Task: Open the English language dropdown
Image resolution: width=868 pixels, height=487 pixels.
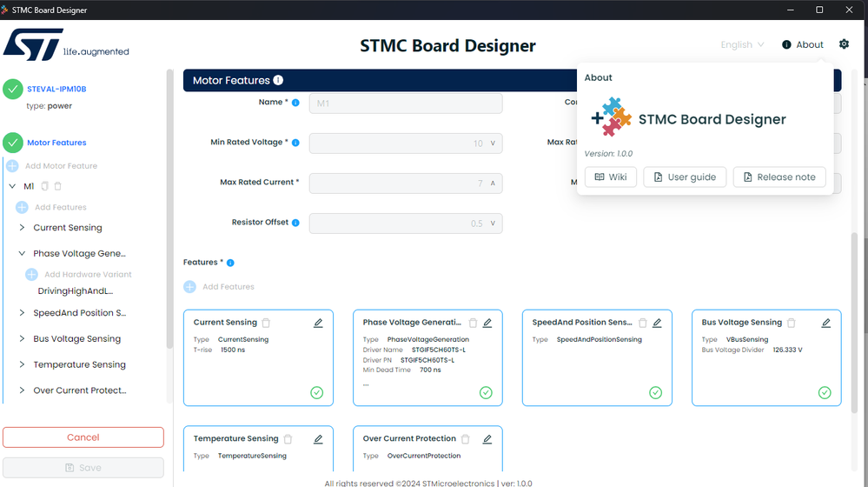Action: pos(742,44)
